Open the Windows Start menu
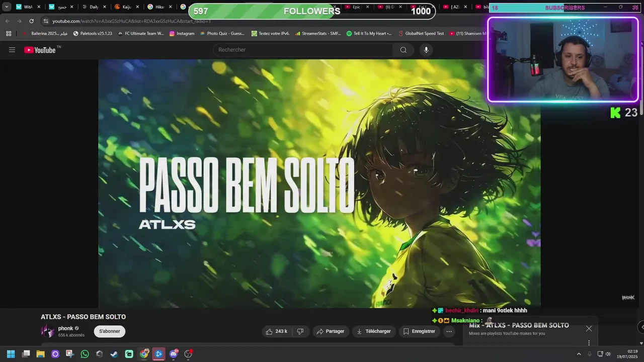This screenshot has width=644, height=362. click(11, 354)
